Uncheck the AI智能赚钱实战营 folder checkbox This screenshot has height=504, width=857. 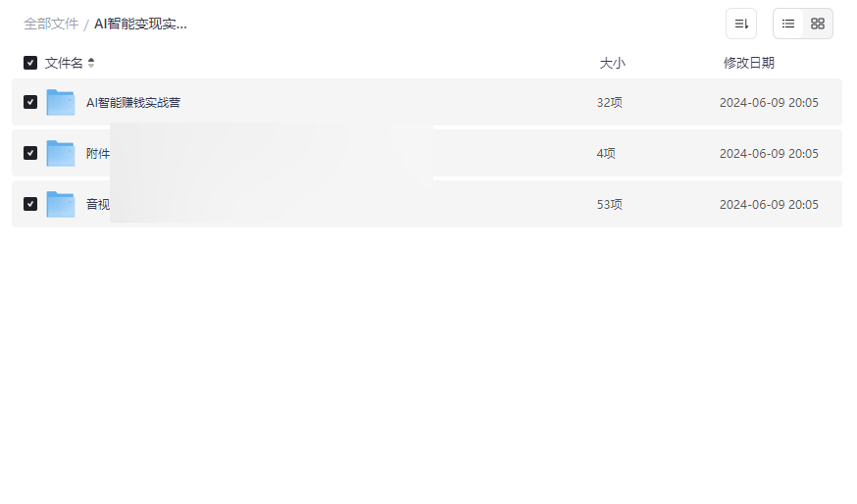point(30,102)
